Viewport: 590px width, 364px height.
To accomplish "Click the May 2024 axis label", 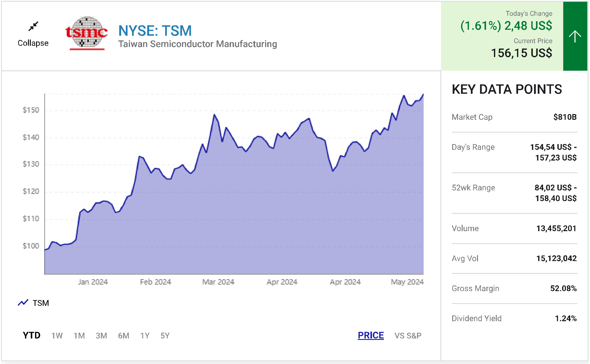I will (x=407, y=282).
